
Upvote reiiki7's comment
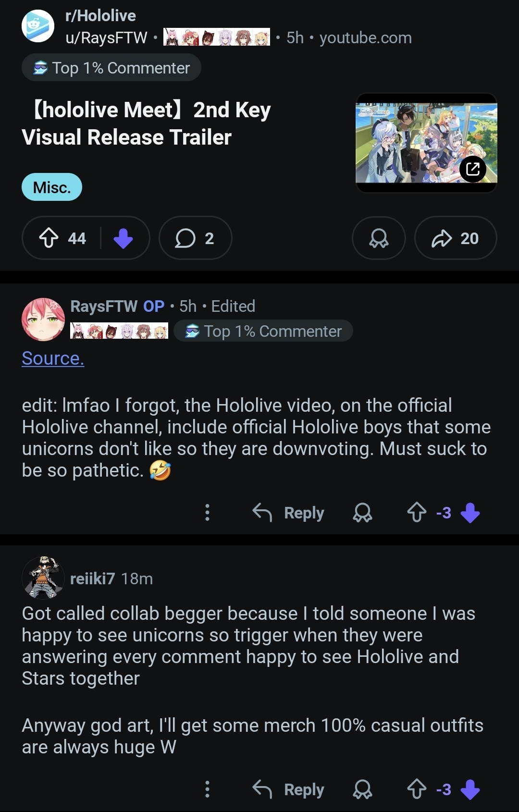pos(417,789)
